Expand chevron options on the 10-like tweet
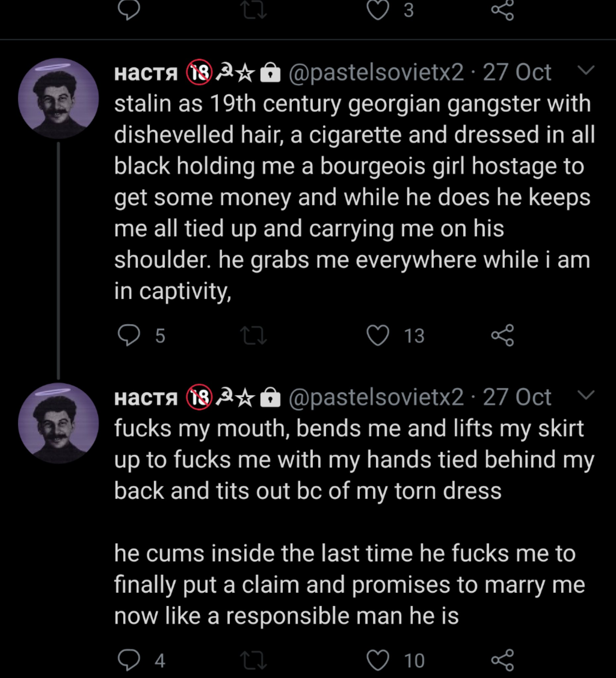 (586, 395)
